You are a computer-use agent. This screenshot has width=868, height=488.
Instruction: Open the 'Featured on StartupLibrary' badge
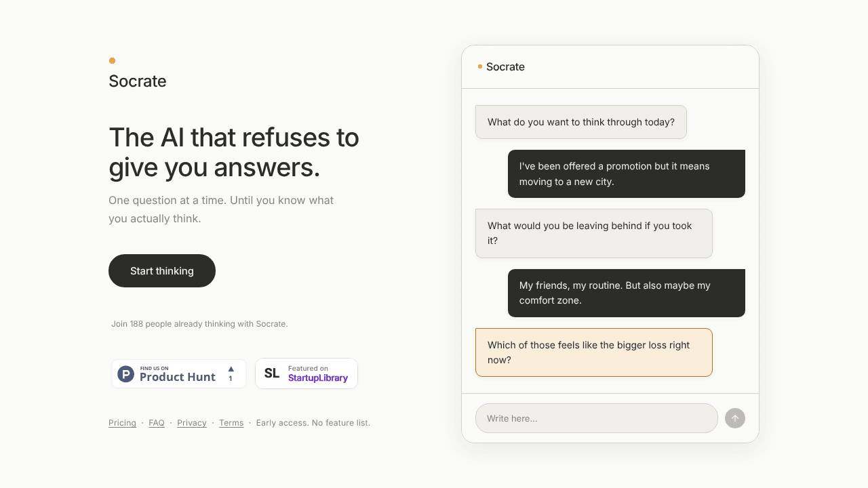click(x=307, y=373)
